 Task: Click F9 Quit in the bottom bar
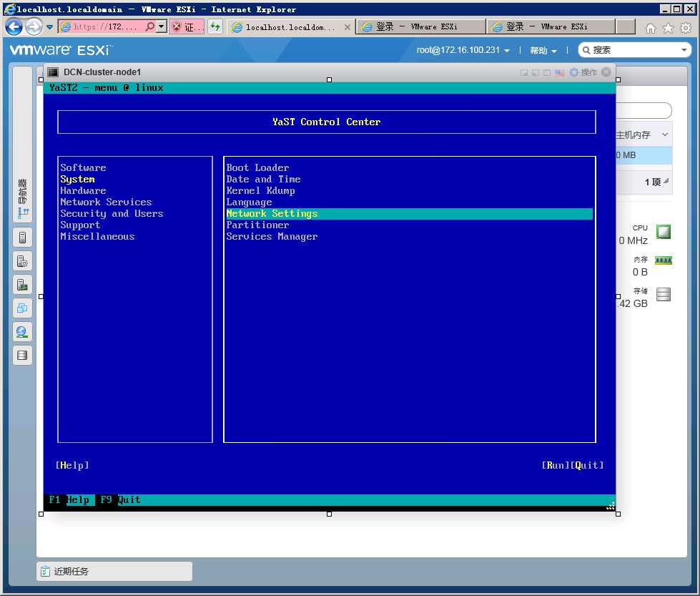pos(120,499)
